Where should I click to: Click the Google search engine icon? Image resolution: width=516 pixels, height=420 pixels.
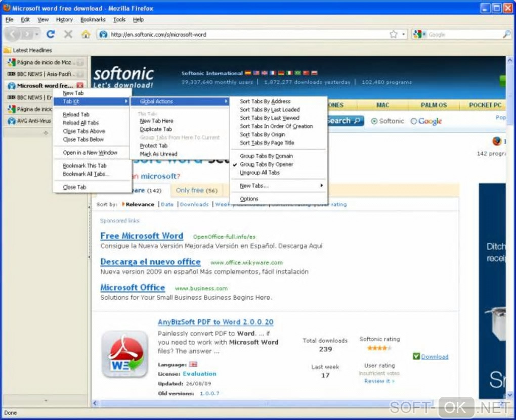coord(417,34)
